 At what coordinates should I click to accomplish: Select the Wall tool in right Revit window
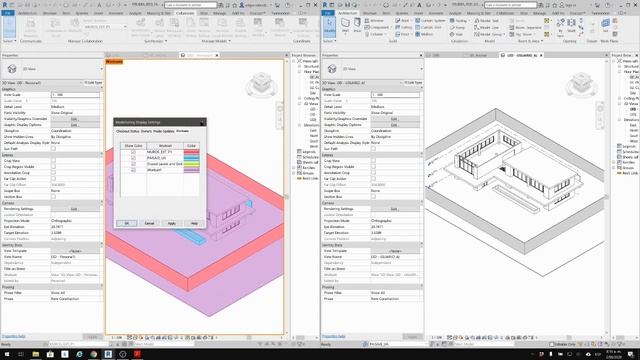point(345,27)
